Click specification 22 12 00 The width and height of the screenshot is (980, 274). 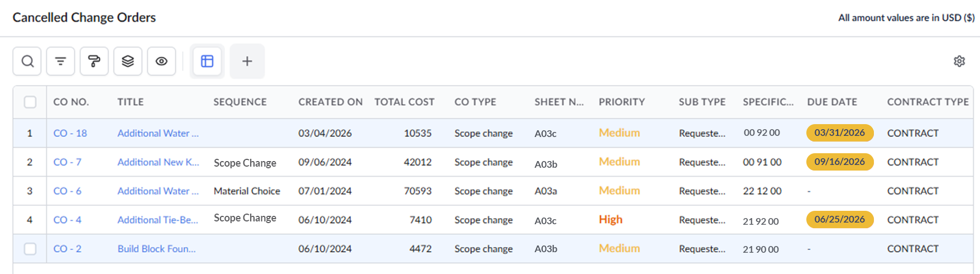click(762, 191)
